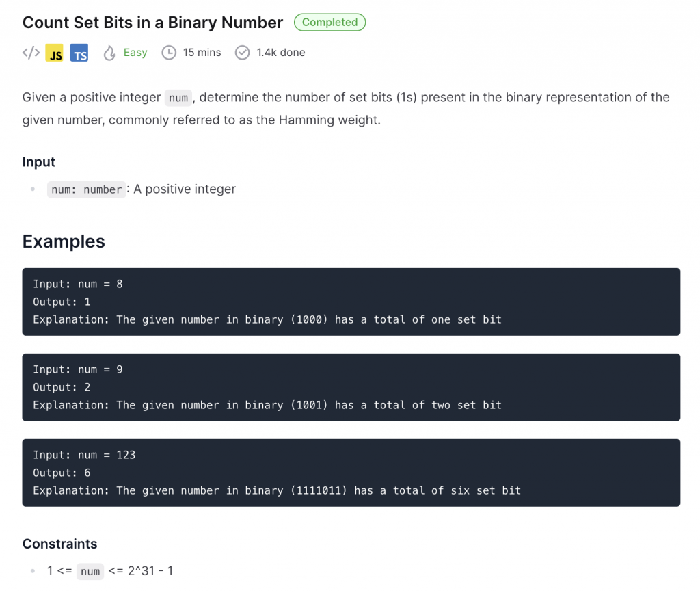The image size is (700, 593).
Task: Click the green Completed badge
Action: [x=329, y=22]
